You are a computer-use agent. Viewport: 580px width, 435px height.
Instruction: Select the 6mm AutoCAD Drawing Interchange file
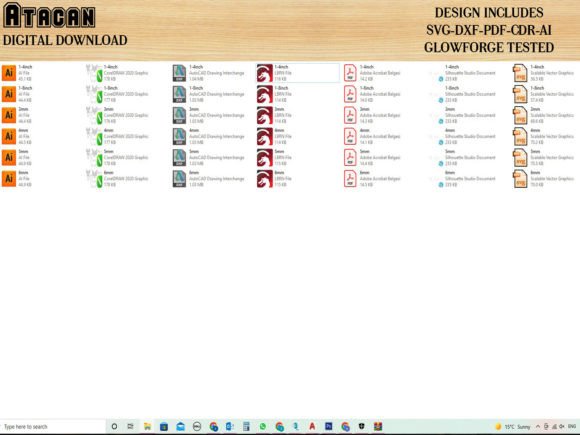pyautogui.click(x=209, y=178)
